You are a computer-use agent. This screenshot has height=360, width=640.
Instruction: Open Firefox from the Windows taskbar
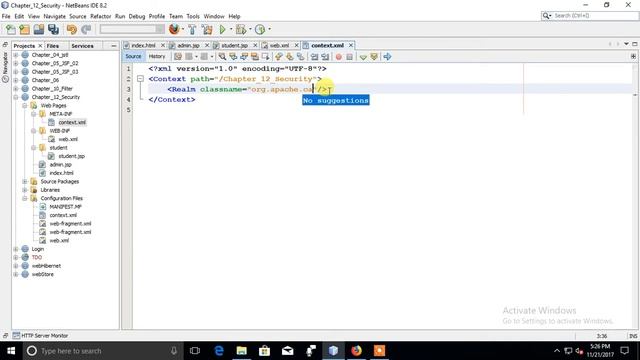click(356, 351)
